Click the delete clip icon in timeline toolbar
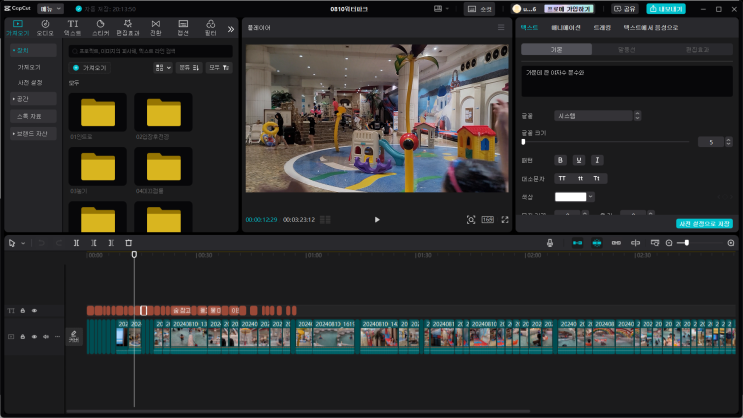 pos(128,243)
